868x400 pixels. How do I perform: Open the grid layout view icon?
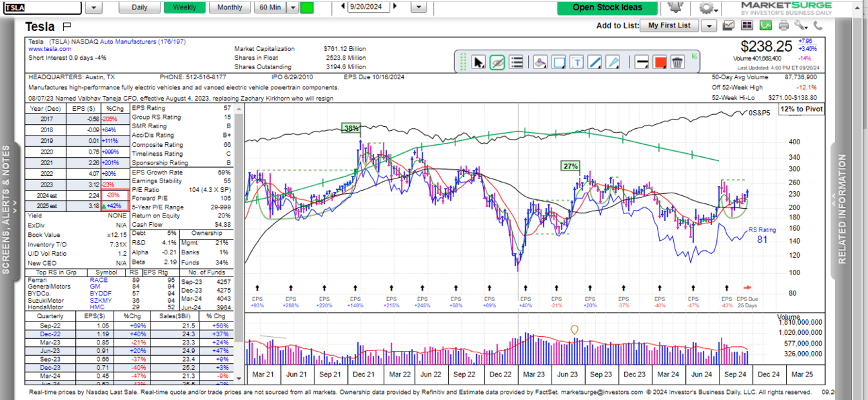(x=747, y=26)
